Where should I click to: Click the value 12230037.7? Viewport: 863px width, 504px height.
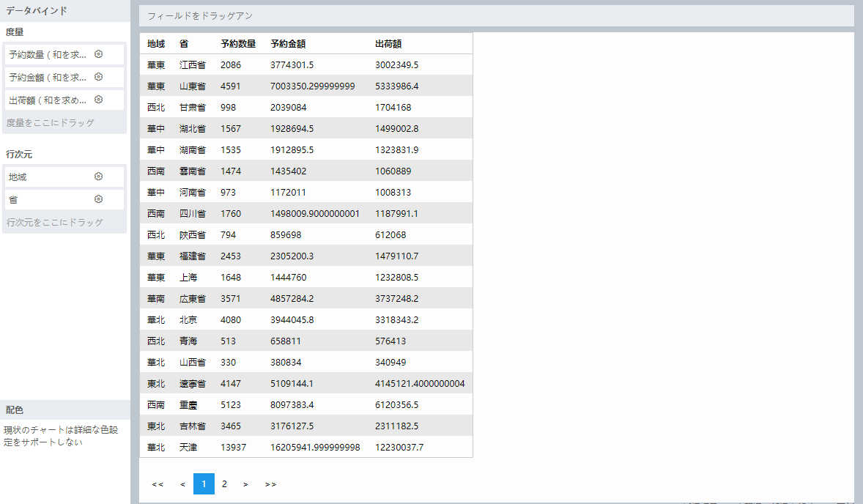click(x=399, y=448)
